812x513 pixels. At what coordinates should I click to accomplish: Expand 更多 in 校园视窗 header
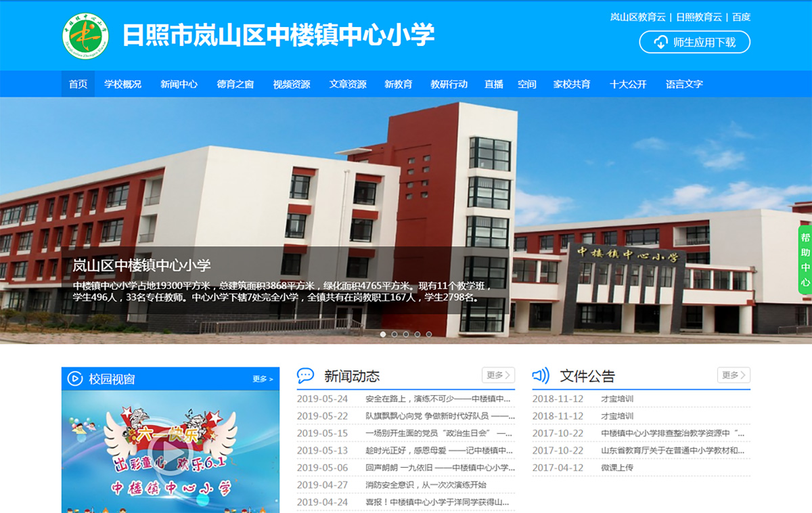point(263,379)
